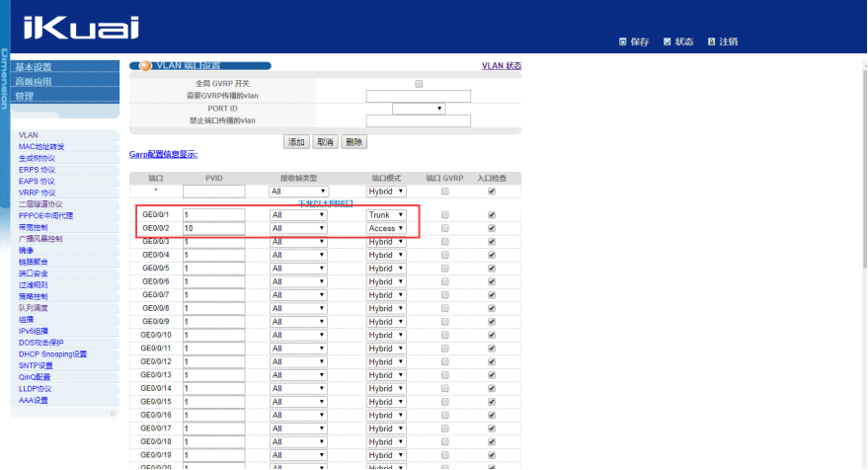
Task: Select MAC地址转发 in the sidebar
Action: [x=41, y=147]
